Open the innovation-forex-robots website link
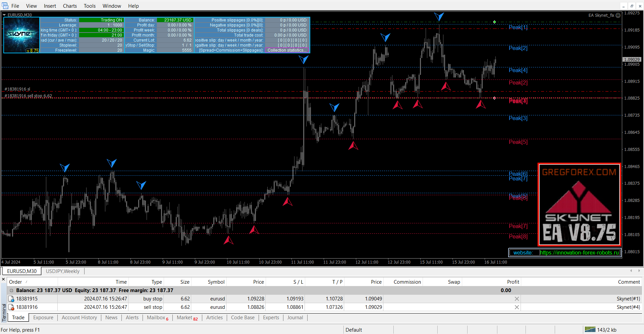This screenshot has height=334, width=644. coord(579,253)
